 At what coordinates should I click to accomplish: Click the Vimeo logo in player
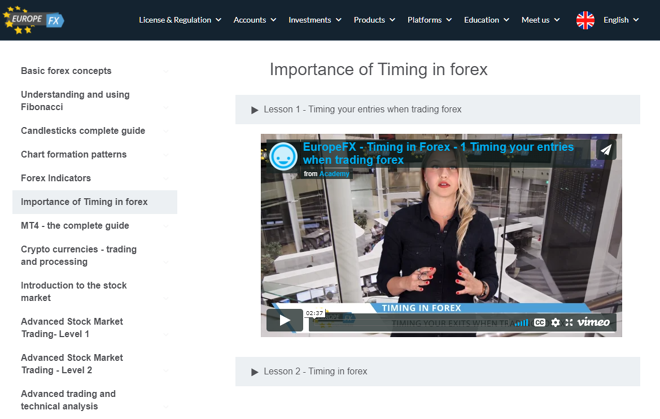click(x=593, y=322)
